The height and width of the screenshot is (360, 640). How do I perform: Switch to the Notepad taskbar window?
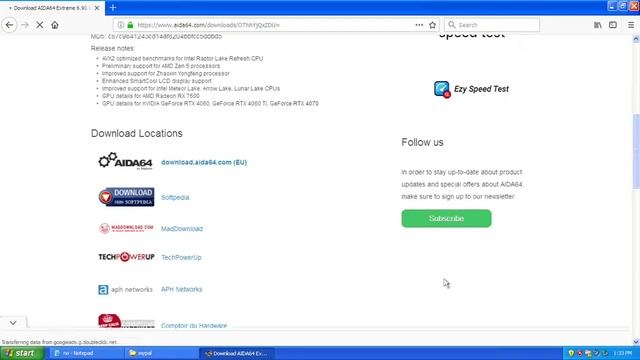(x=86, y=353)
